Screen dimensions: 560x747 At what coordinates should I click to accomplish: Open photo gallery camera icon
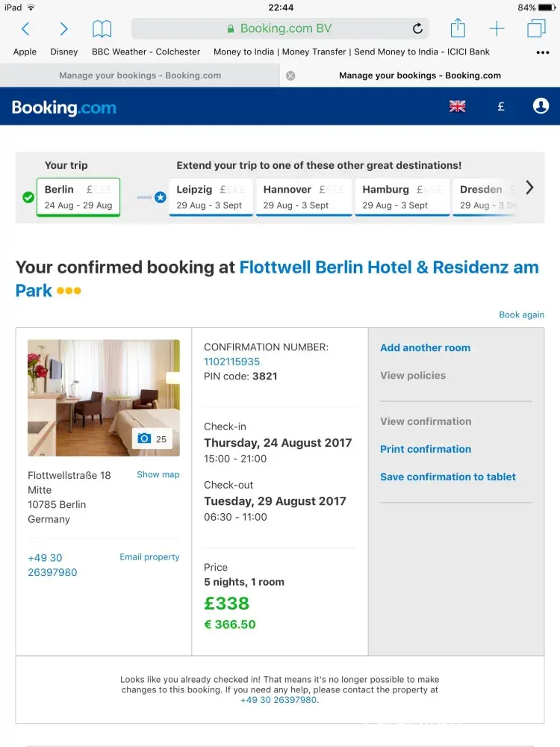pyautogui.click(x=153, y=439)
